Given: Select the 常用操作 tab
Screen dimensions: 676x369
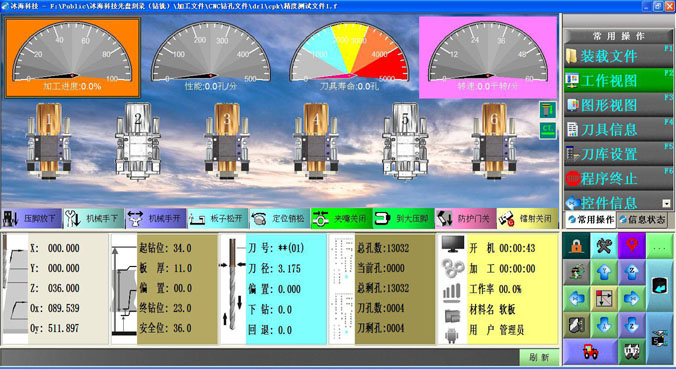Looking at the screenshot, I should click(591, 219).
